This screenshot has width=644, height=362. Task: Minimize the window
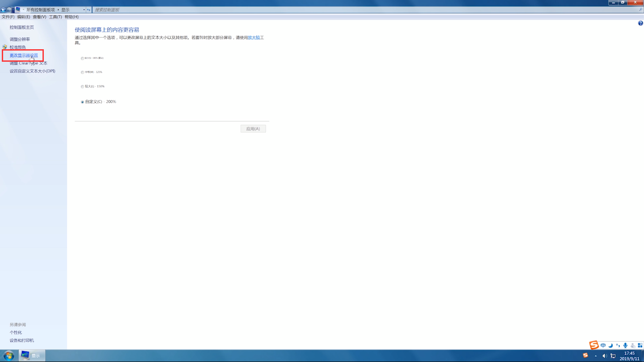(614, 3)
